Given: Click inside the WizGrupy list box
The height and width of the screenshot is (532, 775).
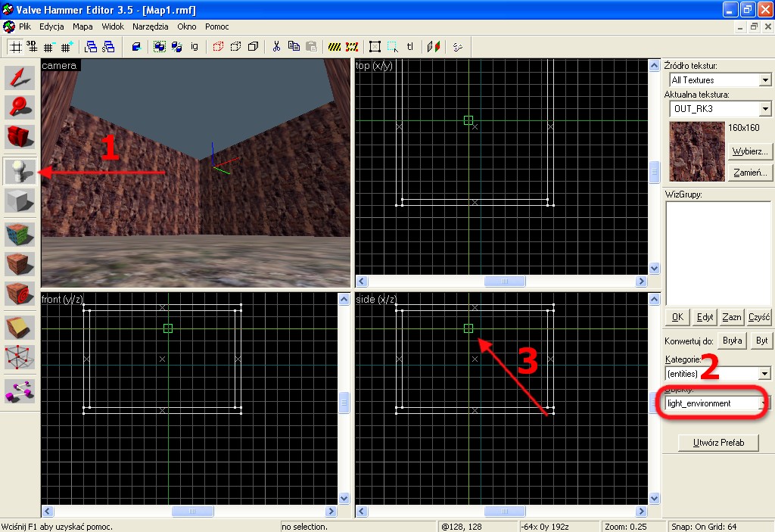Looking at the screenshot, I should tap(717, 254).
